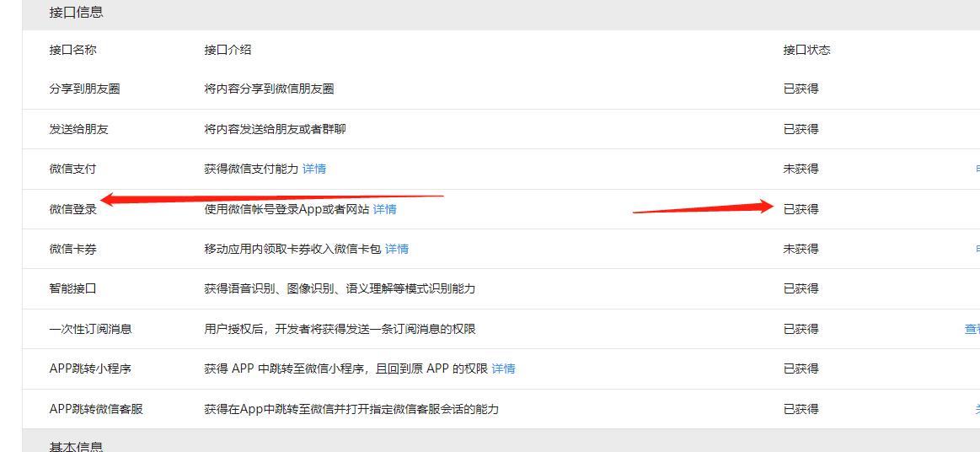Click 已获得 status of APP跳转微信客服
Screen dimensions: 980x452
pyautogui.click(x=801, y=410)
